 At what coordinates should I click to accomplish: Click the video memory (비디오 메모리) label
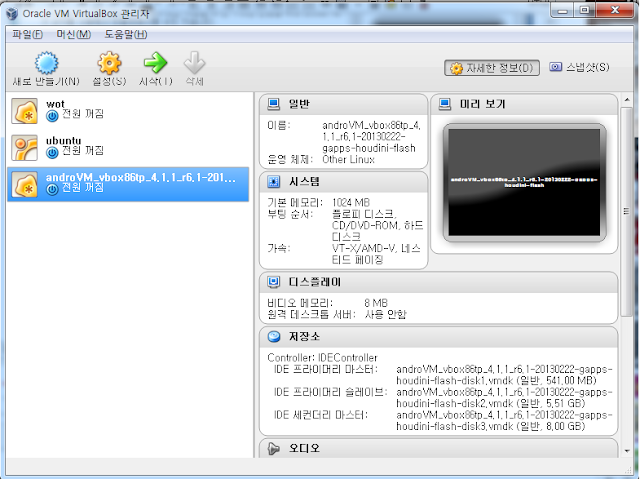(300, 303)
